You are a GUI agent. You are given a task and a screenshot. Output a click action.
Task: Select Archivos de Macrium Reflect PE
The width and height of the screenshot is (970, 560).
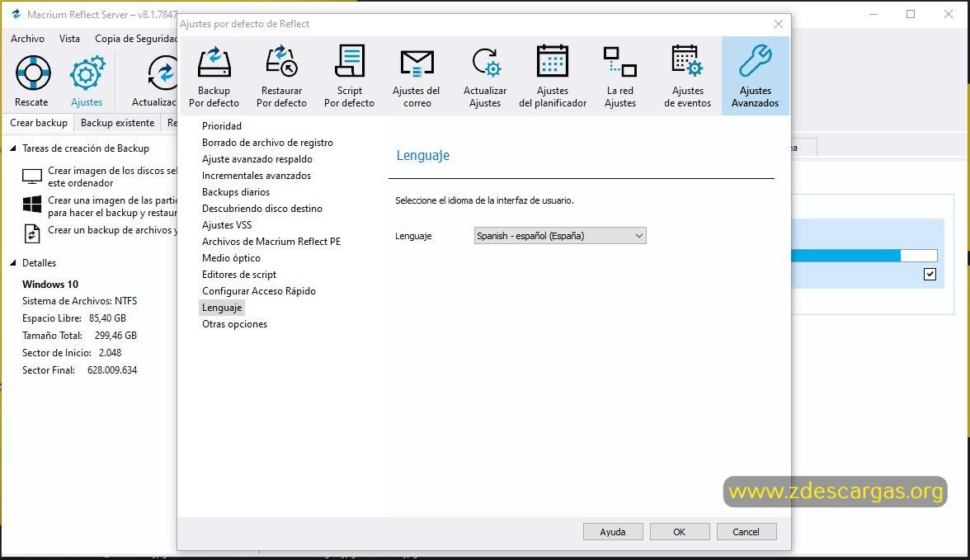[271, 242]
